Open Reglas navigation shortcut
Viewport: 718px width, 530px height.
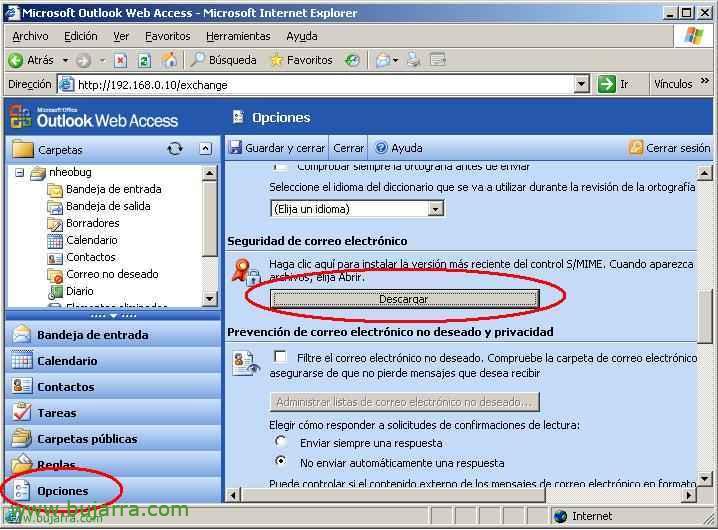(113, 464)
